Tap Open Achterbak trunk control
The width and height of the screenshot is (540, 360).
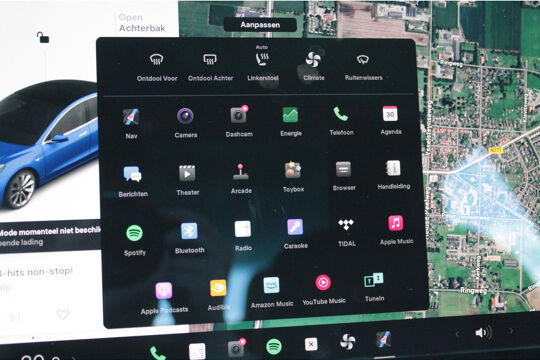(142, 23)
